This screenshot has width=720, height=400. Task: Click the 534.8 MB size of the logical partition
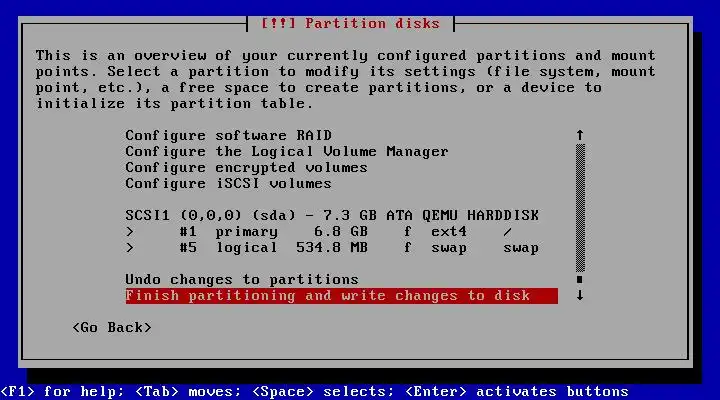click(332, 248)
